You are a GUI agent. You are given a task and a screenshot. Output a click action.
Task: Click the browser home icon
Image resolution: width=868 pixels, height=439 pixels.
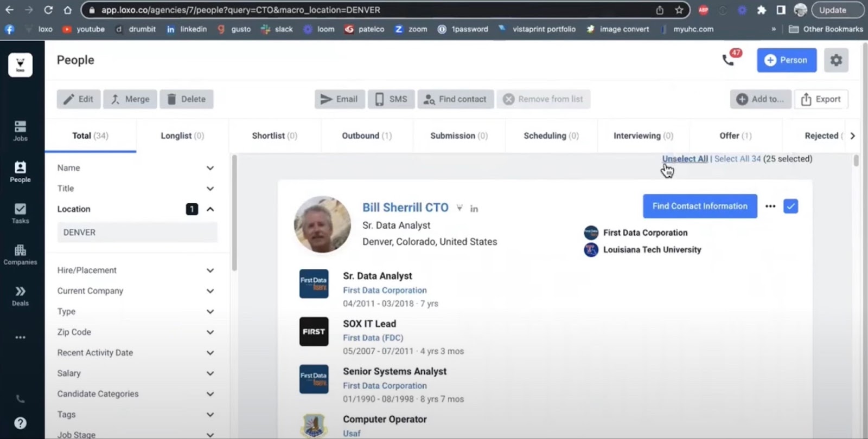67,10
